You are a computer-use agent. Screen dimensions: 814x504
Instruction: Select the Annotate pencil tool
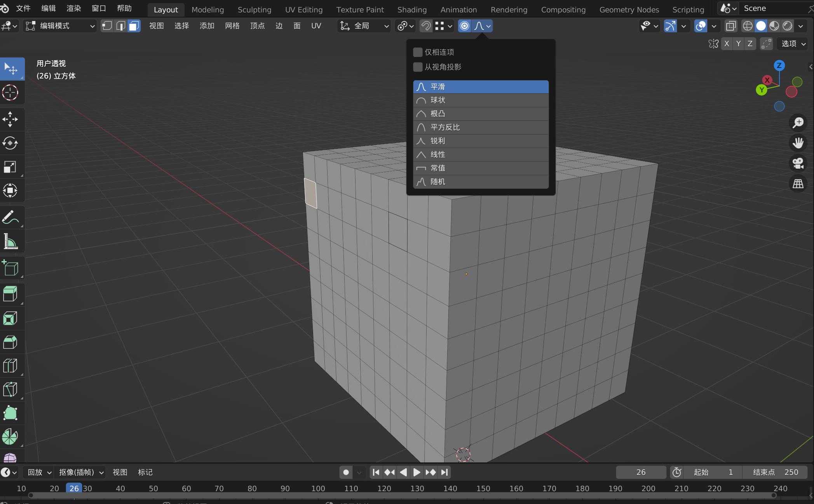(x=10, y=218)
